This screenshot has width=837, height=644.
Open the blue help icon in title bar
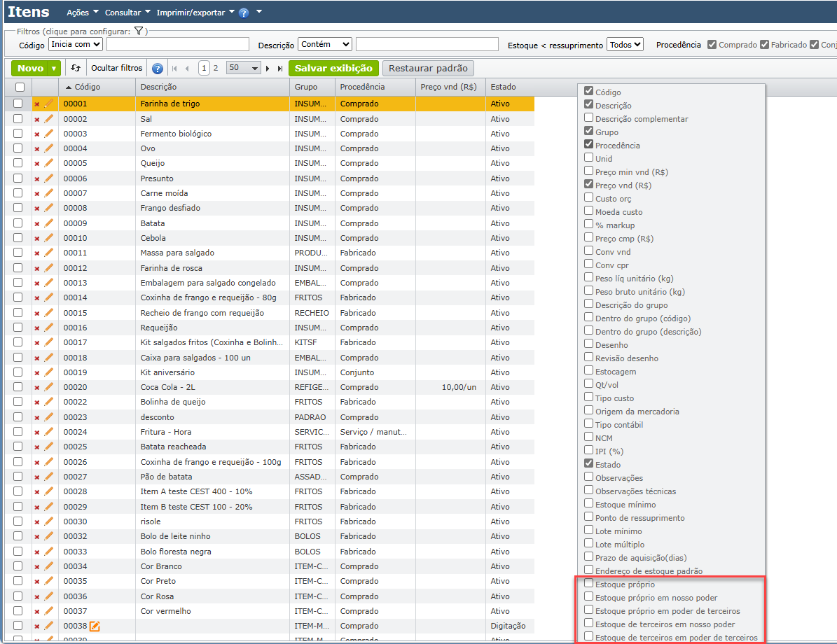[x=244, y=13]
